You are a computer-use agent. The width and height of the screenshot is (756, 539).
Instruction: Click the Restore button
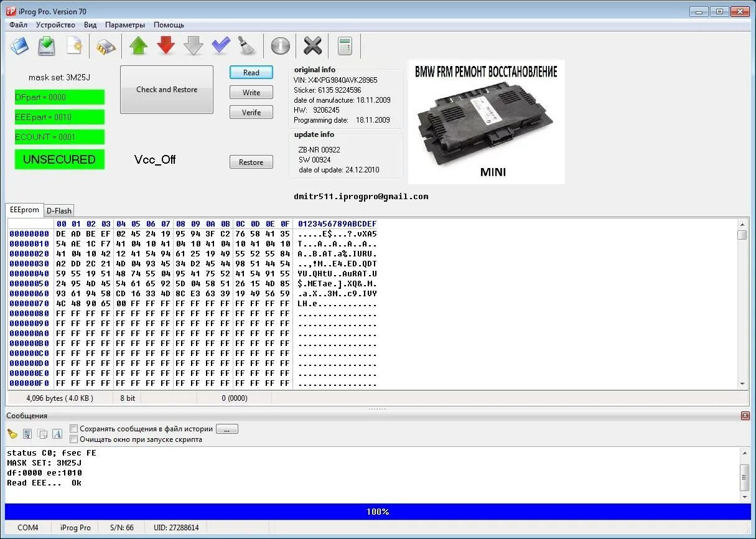tap(251, 162)
